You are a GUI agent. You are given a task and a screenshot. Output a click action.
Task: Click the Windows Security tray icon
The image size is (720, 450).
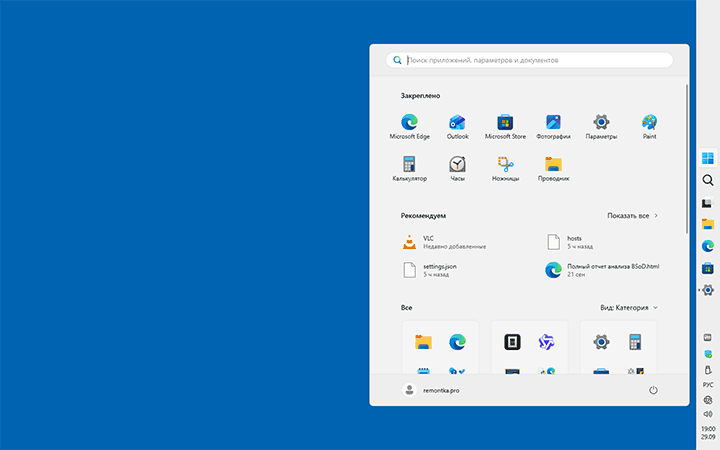(x=708, y=354)
